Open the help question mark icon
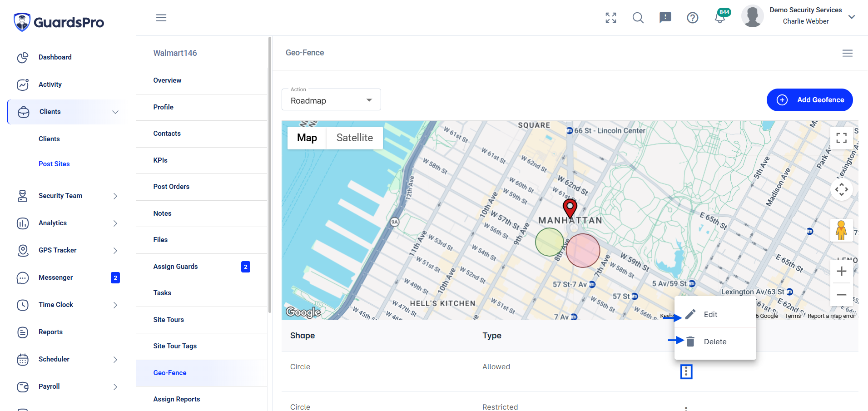Viewport: 868px width, 411px height. pyautogui.click(x=693, y=18)
